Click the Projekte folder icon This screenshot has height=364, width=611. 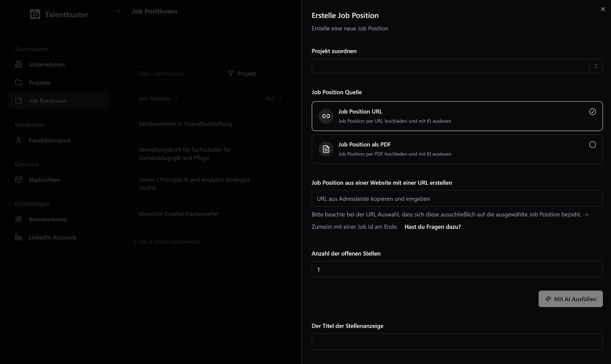tap(18, 83)
